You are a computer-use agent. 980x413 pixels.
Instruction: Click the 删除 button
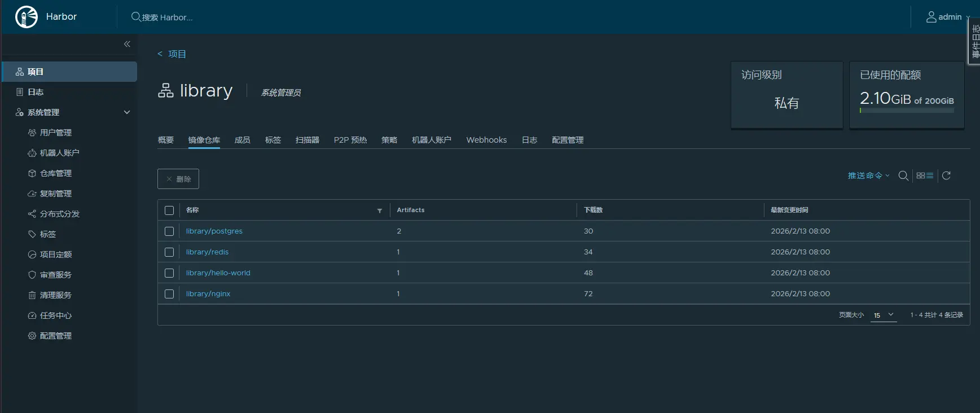point(178,179)
